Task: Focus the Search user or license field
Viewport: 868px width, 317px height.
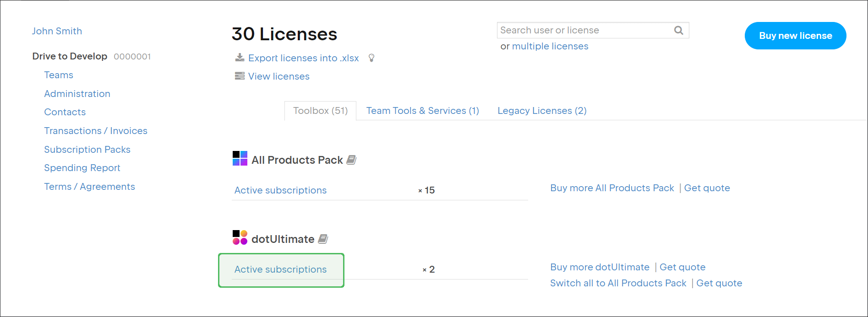Action: (584, 30)
